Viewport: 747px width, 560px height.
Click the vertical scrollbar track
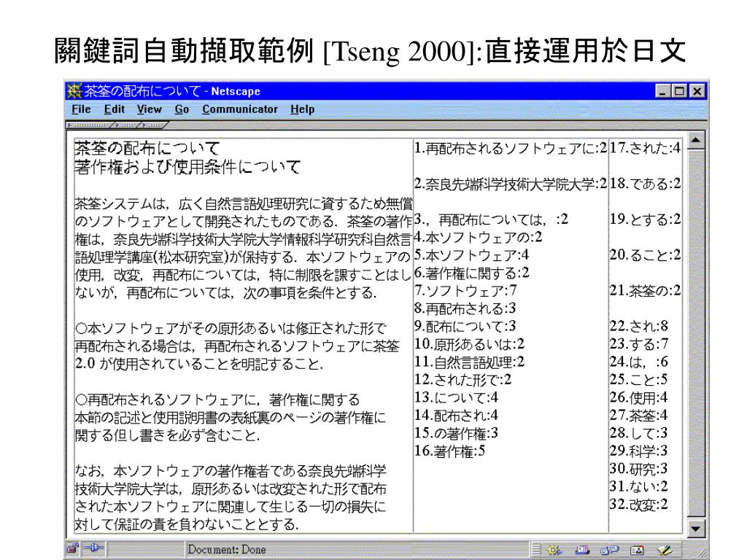[696, 333]
